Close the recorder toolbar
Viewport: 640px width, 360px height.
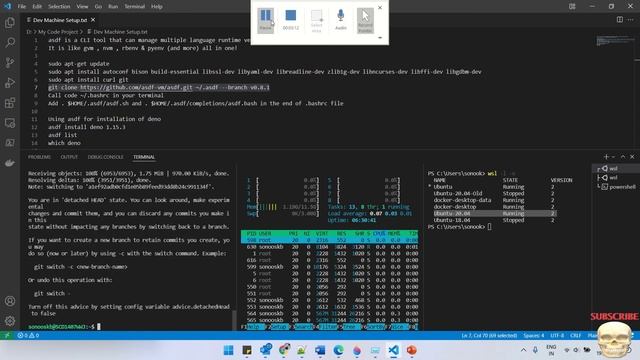(380, 7)
